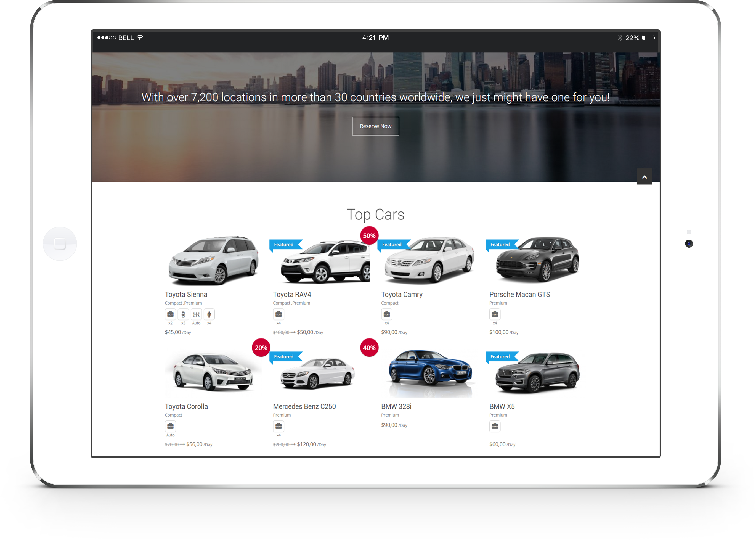The height and width of the screenshot is (540, 756).
Task: Click the 20% discount badge on Corolla
Action: coord(261,348)
